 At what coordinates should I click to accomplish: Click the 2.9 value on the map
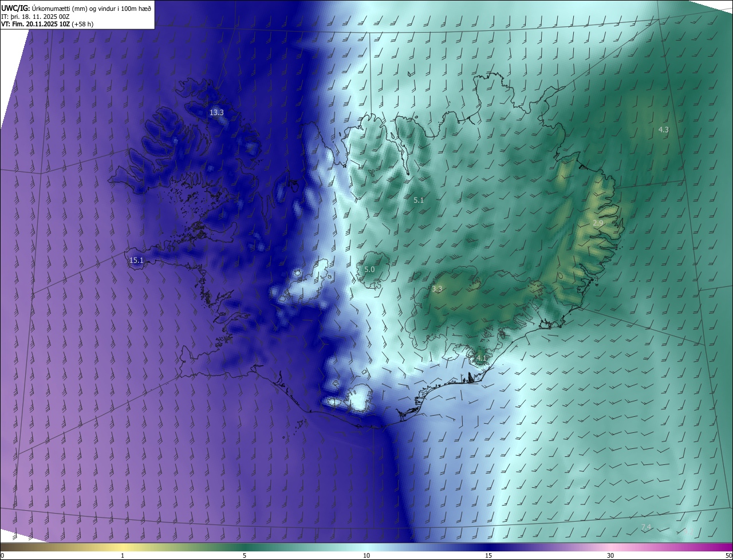click(598, 223)
